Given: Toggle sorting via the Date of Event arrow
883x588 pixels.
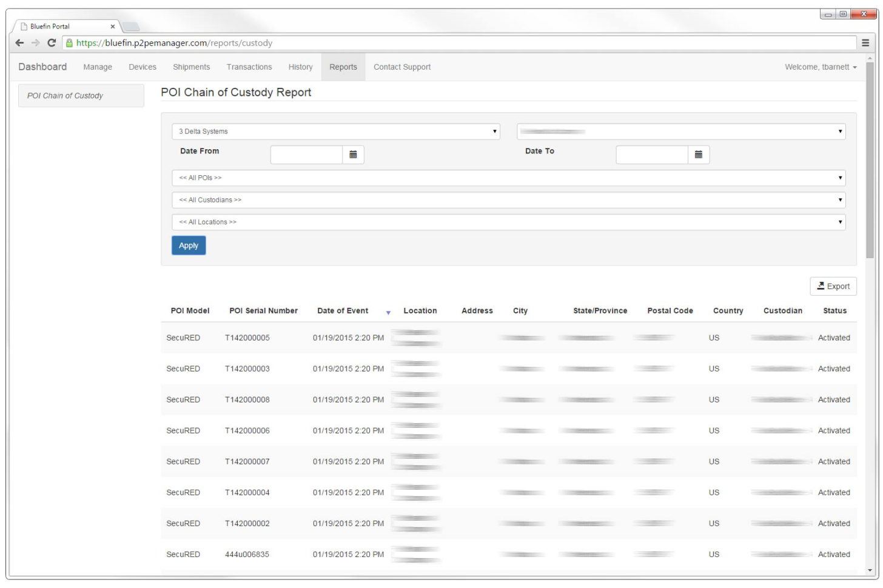Looking at the screenshot, I should [388, 312].
